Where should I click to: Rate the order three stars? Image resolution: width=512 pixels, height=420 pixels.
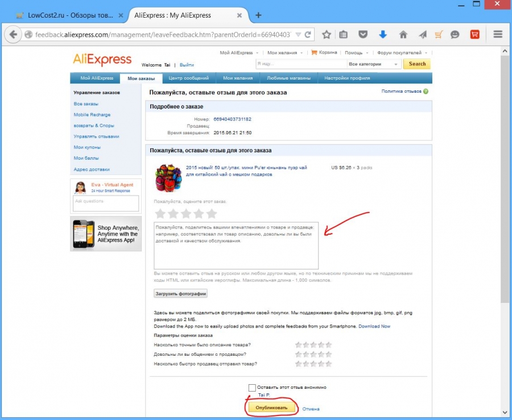[x=186, y=214]
